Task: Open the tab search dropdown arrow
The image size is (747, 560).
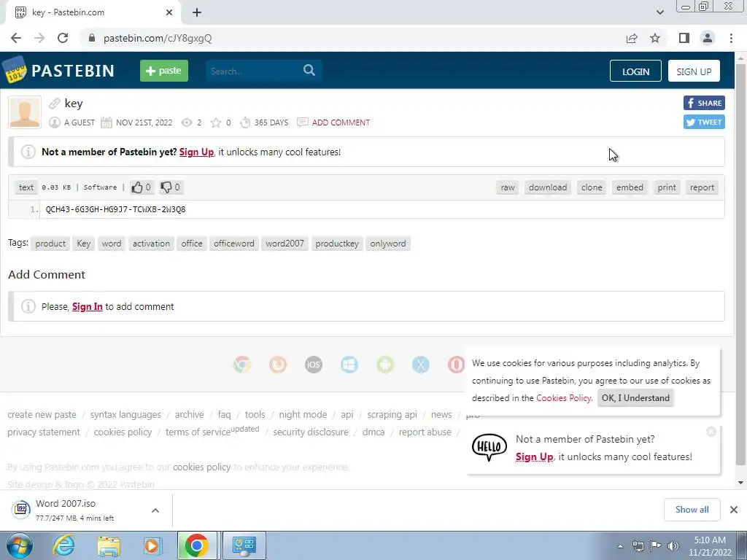Action: [659, 12]
